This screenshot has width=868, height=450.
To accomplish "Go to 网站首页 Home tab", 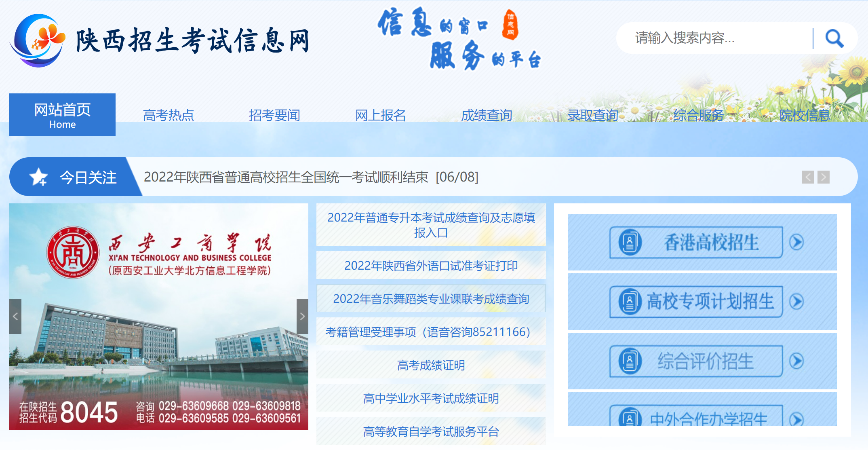I will coord(62,115).
